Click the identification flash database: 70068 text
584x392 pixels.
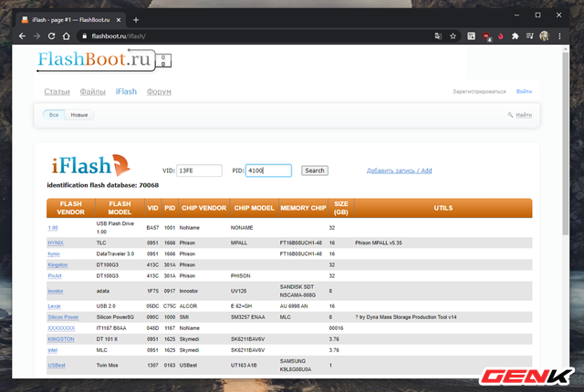coord(103,185)
